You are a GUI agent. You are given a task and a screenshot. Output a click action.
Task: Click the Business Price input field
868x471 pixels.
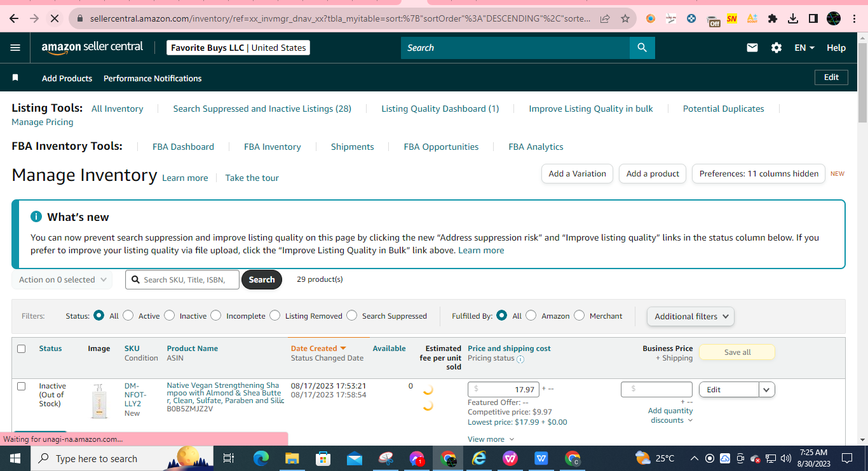pyautogui.click(x=656, y=389)
